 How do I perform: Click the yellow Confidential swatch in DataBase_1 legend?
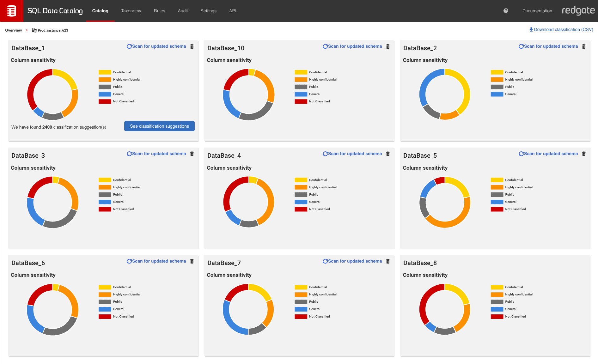[105, 72]
